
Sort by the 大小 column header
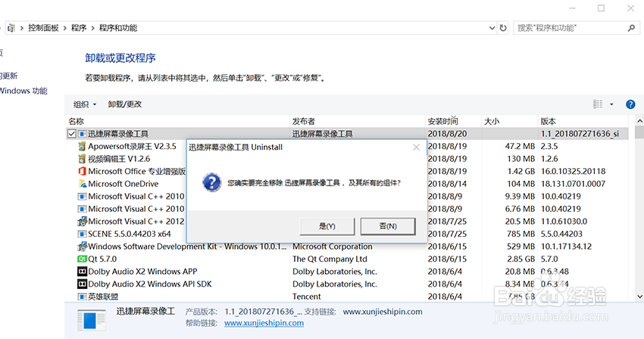tap(492, 121)
